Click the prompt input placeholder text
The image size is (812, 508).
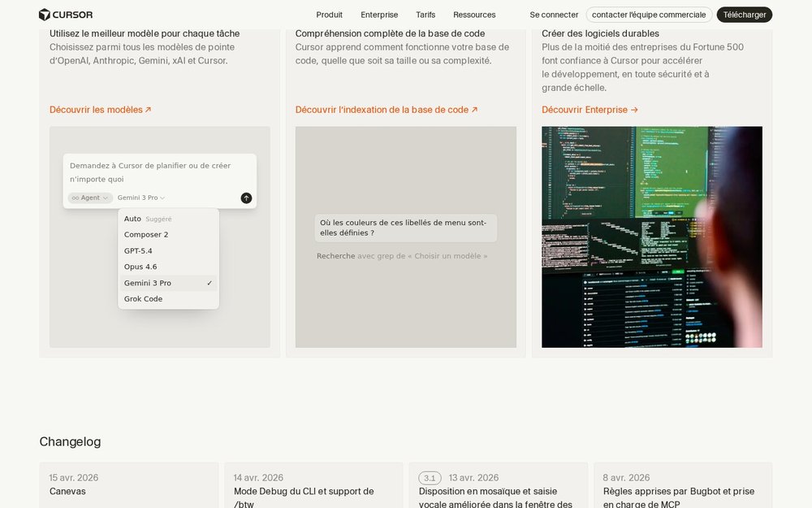150,172
